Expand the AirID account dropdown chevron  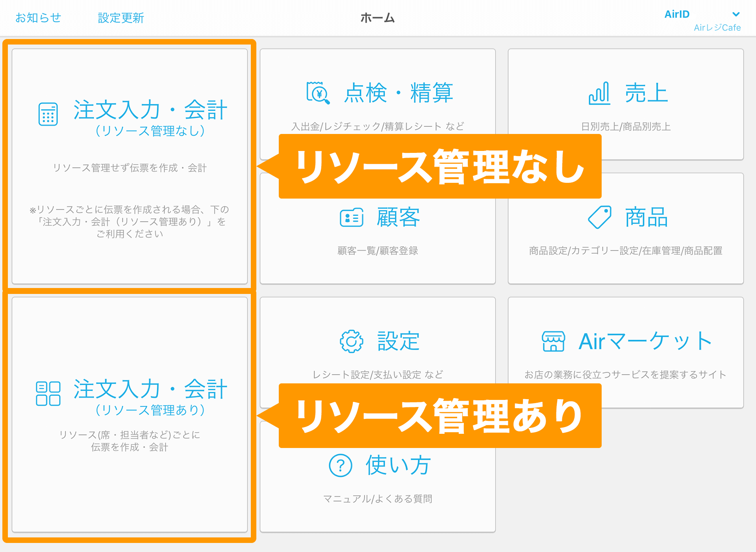click(x=736, y=14)
